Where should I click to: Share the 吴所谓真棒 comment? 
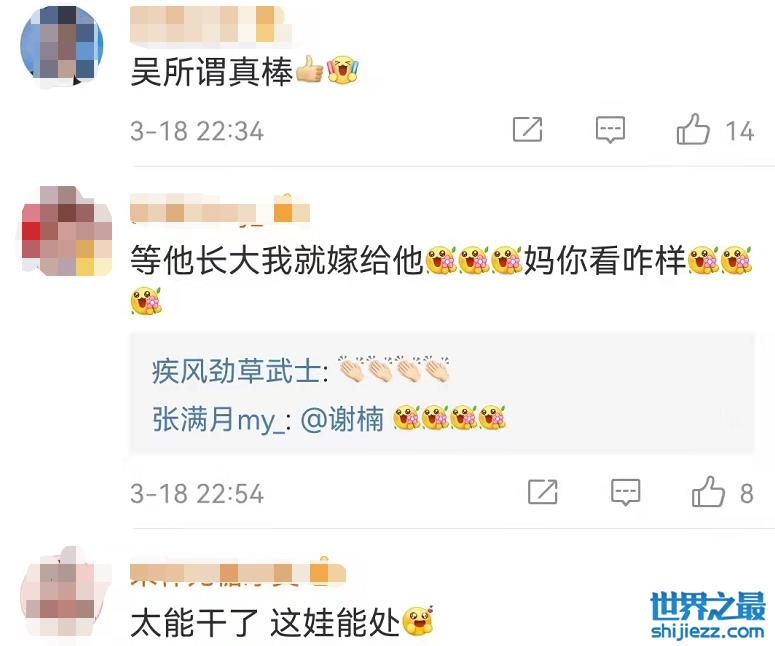(x=527, y=129)
